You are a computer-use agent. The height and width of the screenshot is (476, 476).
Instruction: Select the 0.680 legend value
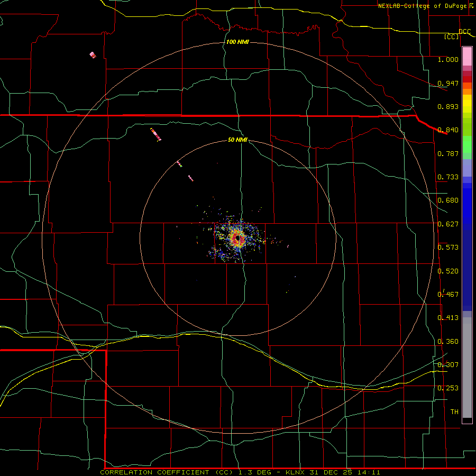[x=448, y=200]
